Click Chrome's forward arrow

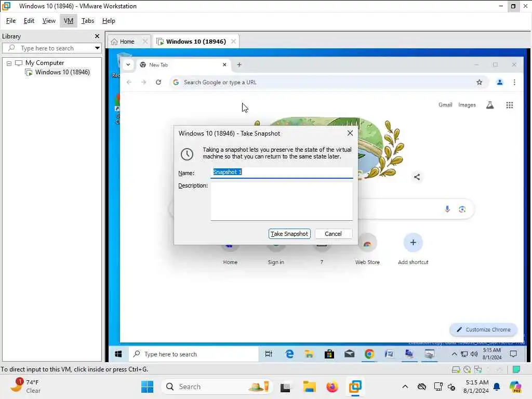pos(143,82)
